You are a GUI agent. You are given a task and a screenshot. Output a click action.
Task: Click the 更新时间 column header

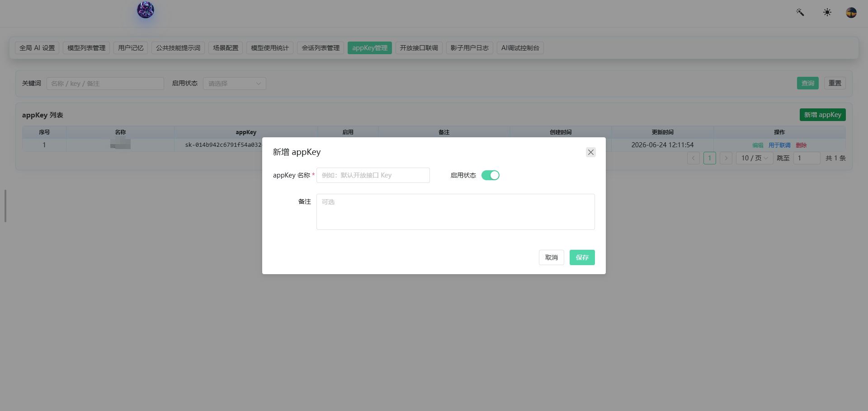[662, 132]
